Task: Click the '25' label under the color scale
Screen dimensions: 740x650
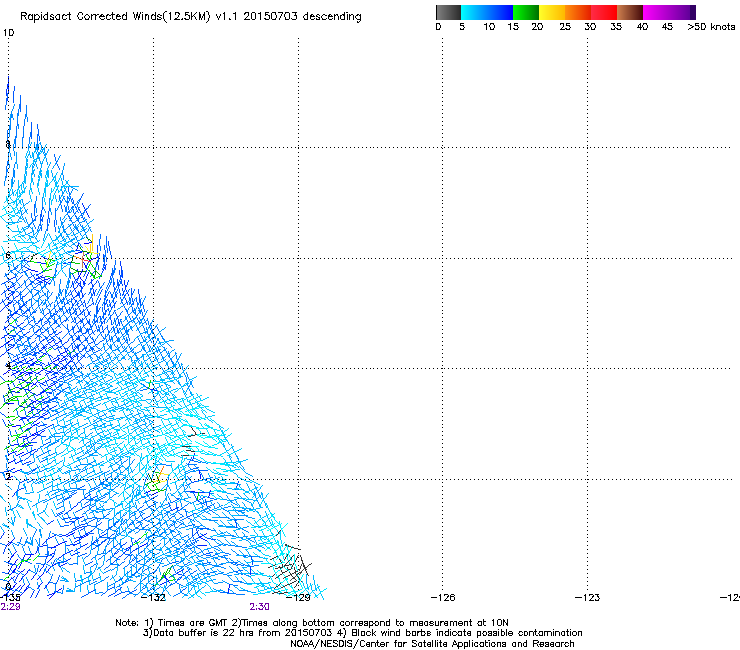Action: click(565, 27)
